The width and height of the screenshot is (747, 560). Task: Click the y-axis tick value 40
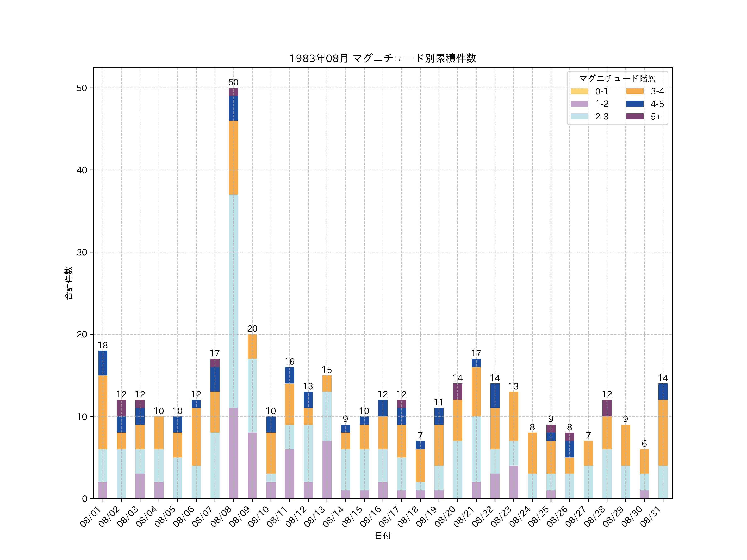tap(82, 170)
